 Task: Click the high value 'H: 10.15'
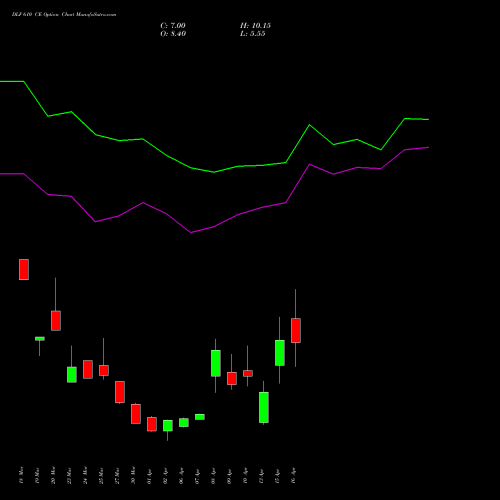tap(255, 26)
